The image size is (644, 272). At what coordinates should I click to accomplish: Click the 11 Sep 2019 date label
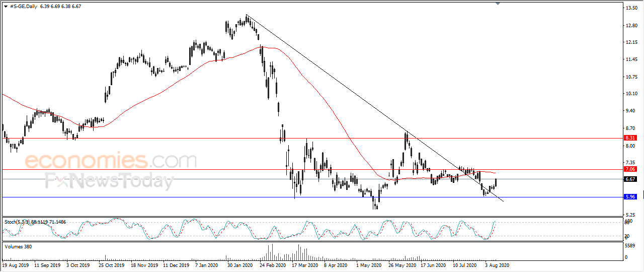[48, 264]
